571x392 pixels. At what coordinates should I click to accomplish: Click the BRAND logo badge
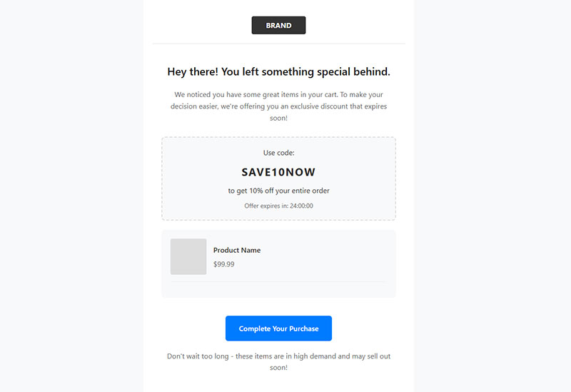pos(278,25)
